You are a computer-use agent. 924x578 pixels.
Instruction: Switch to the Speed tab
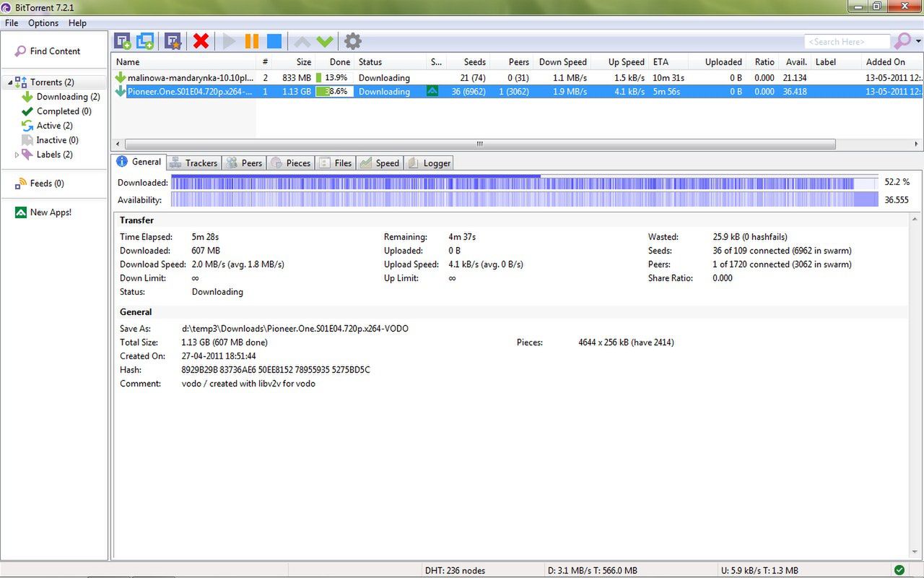point(380,163)
